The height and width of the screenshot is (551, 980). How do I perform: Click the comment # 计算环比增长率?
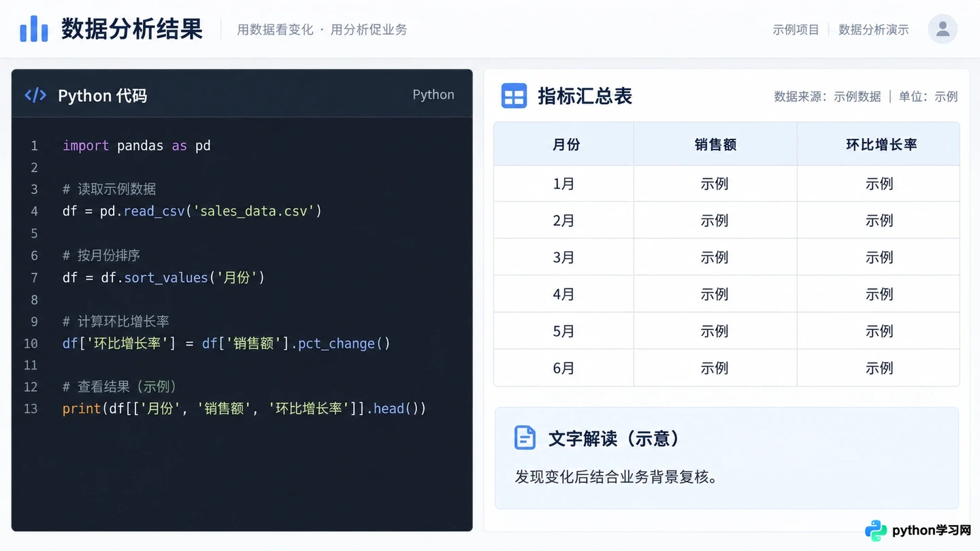click(x=116, y=321)
